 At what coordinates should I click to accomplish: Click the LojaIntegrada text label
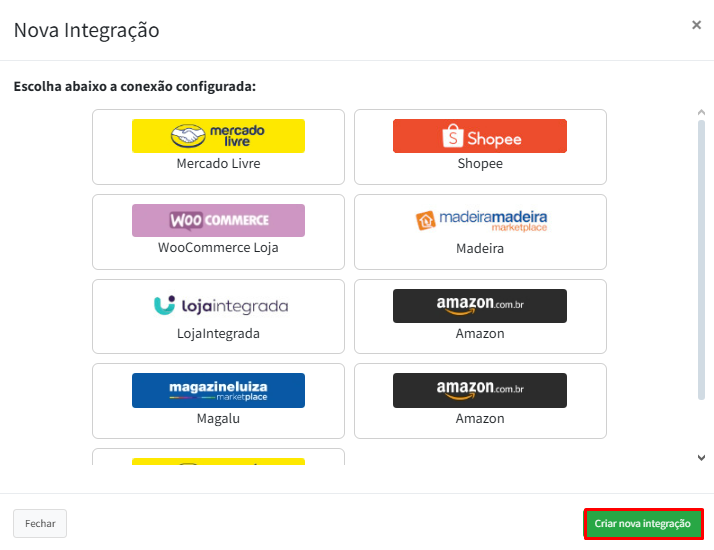point(218,333)
